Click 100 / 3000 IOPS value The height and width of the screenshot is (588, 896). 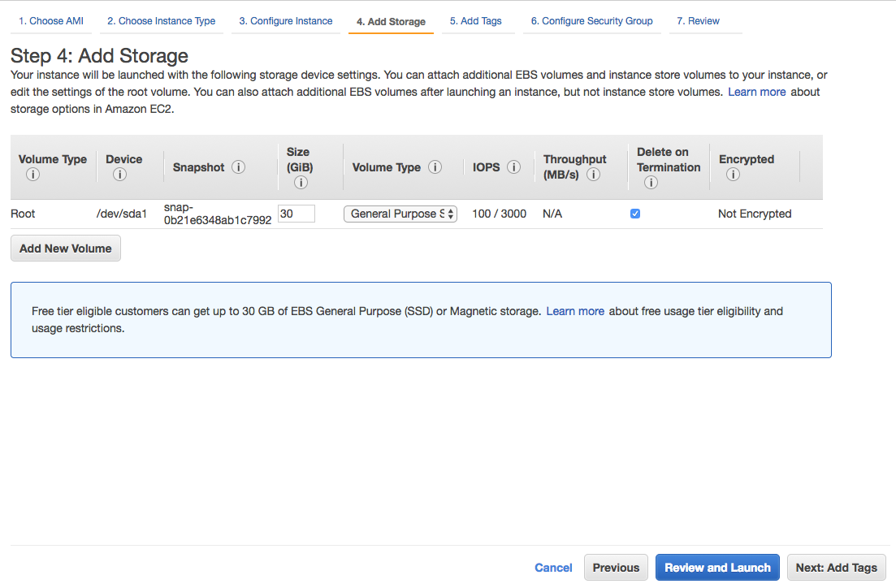point(499,214)
